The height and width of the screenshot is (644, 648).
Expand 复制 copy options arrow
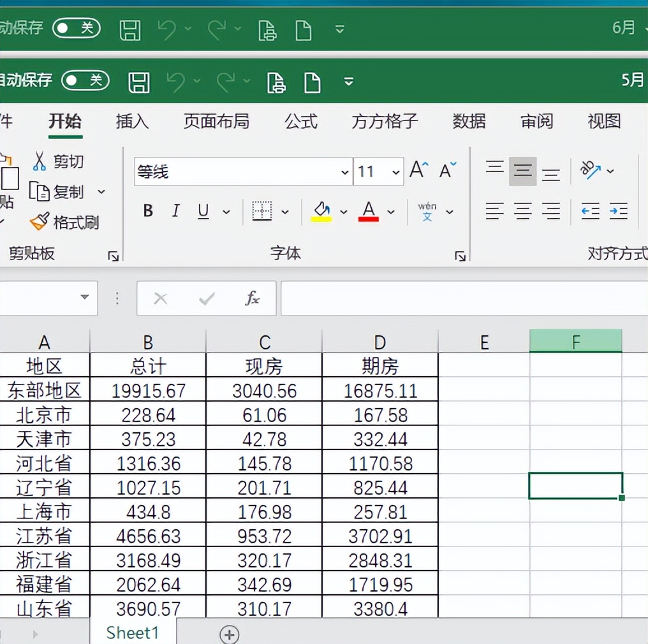pyautogui.click(x=101, y=192)
